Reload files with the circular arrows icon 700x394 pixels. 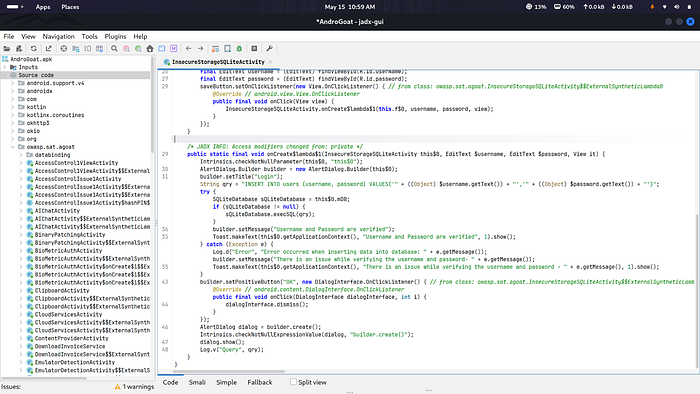point(33,49)
